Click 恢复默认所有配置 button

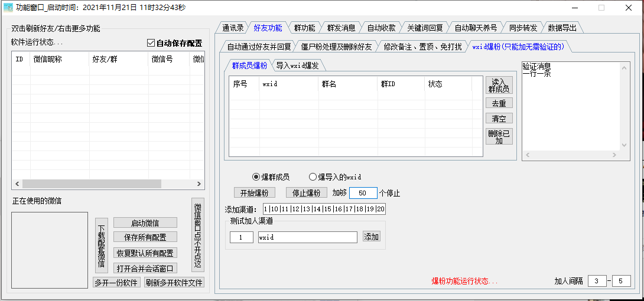(145, 253)
